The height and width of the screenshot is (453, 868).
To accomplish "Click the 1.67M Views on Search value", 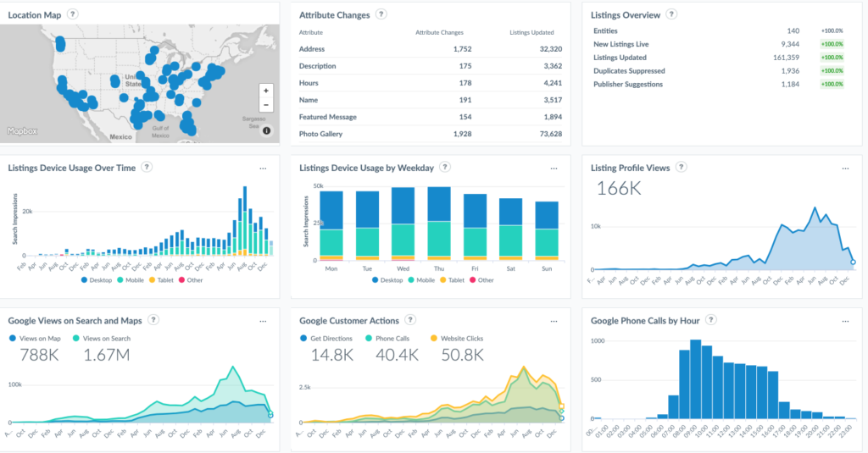I will 107,355.
